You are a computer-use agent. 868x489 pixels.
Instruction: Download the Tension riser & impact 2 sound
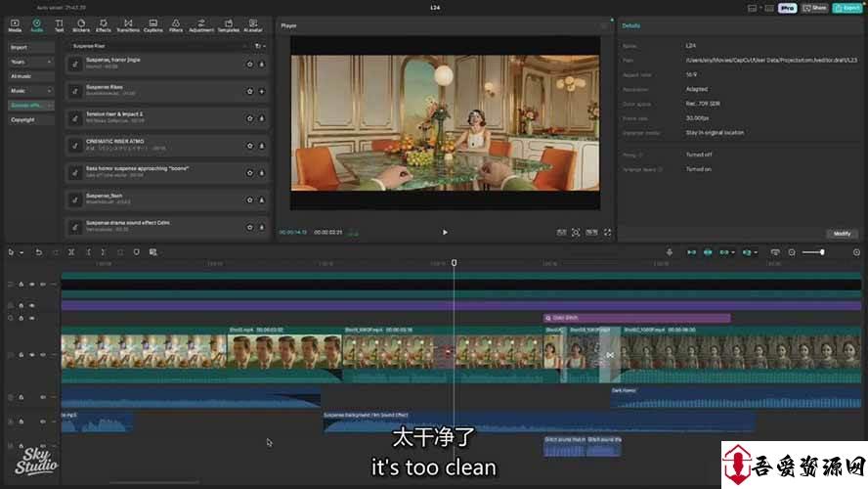click(x=262, y=118)
